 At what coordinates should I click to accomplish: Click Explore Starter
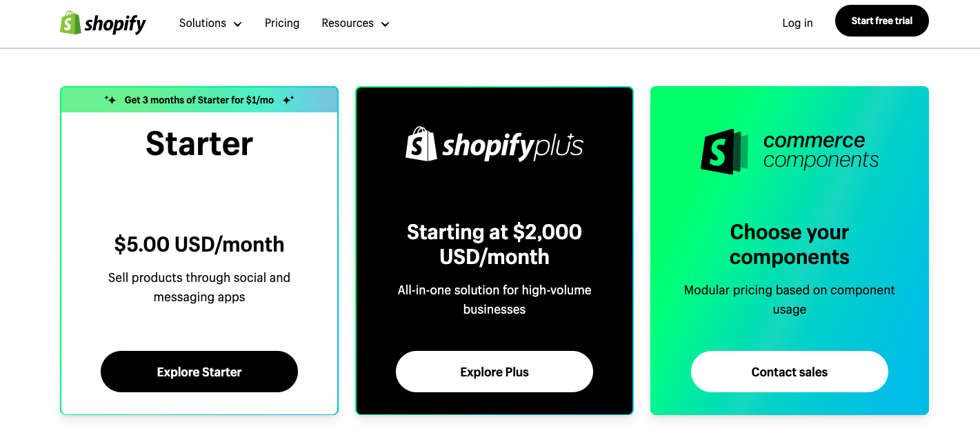[x=199, y=372]
